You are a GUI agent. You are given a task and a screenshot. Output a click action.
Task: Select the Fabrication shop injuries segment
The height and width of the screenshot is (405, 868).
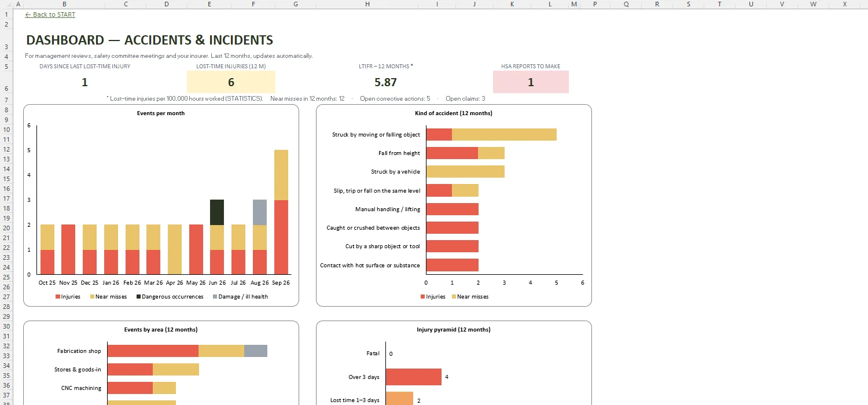tap(153, 351)
